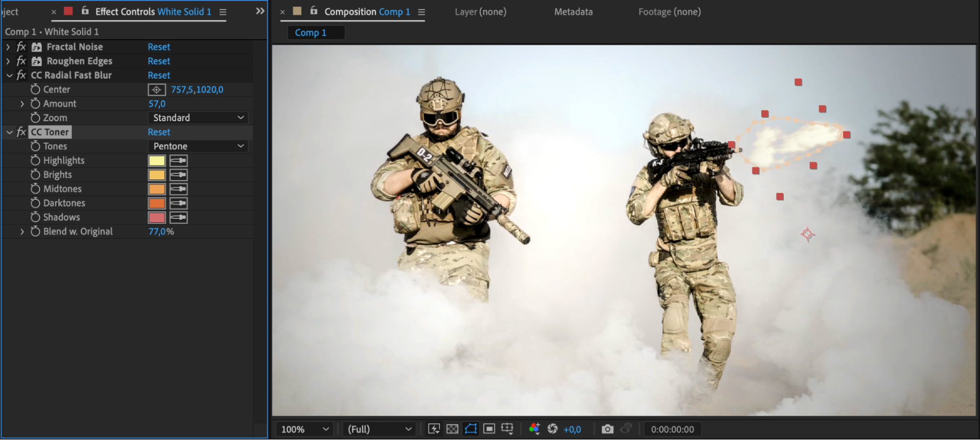The height and width of the screenshot is (440, 980).
Task: Toggle stopwatch for Zoom property
Action: [x=35, y=118]
